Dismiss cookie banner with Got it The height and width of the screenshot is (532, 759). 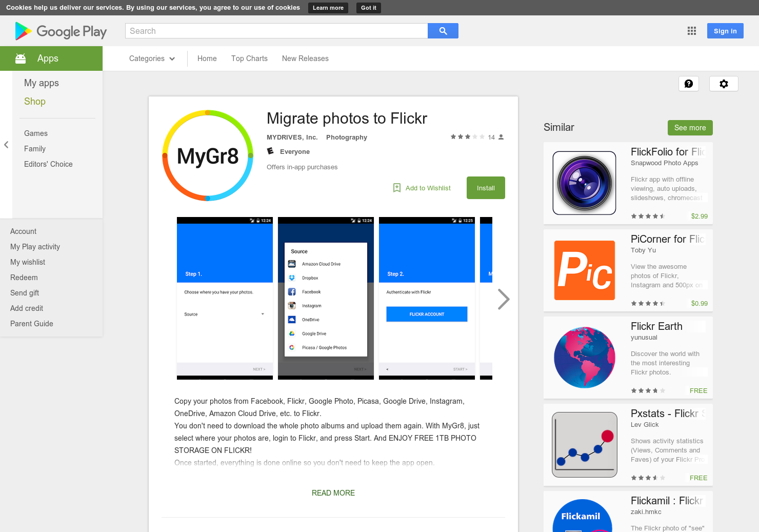click(369, 8)
